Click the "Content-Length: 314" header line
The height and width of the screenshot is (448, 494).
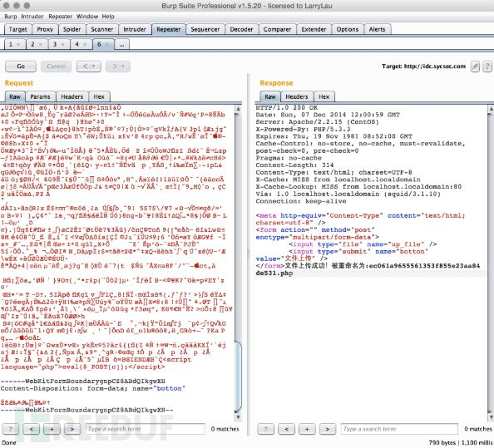[x=294, y=165]
